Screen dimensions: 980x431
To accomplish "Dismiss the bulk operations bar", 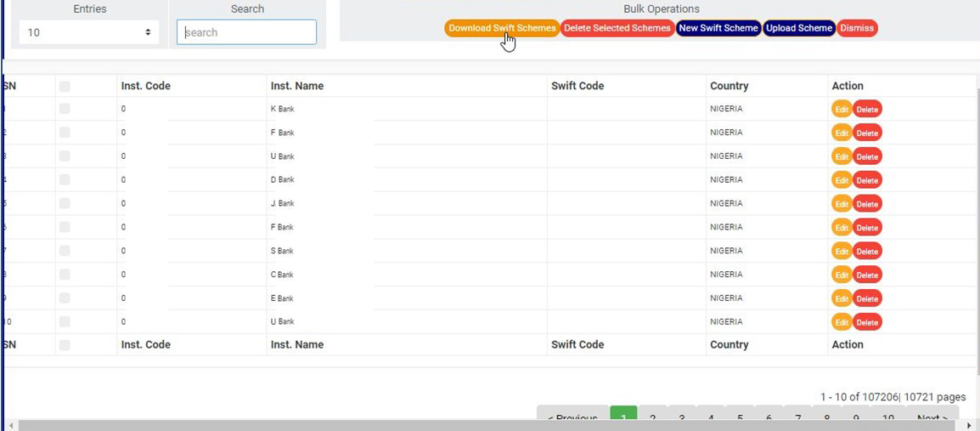I will click(857, 28).
